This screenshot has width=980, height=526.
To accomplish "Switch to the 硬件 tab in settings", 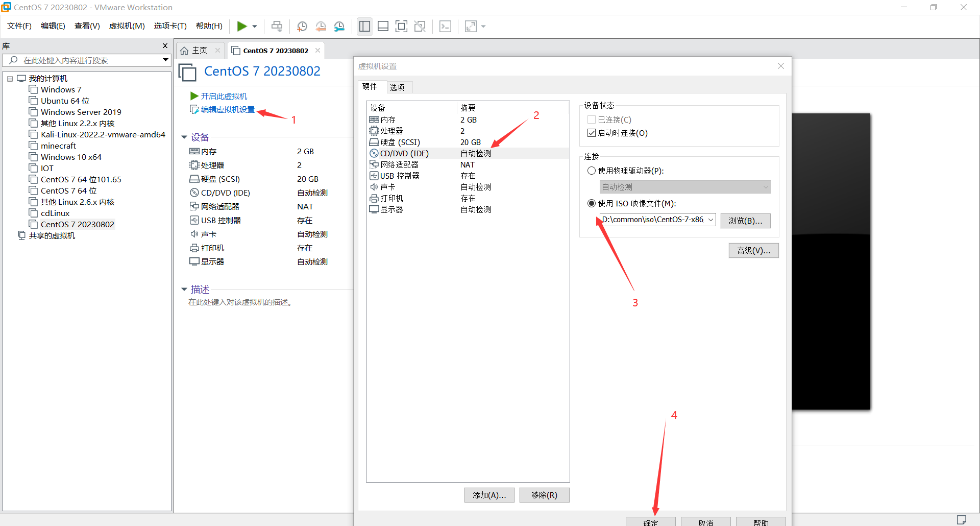I will (x=370, y=86).
